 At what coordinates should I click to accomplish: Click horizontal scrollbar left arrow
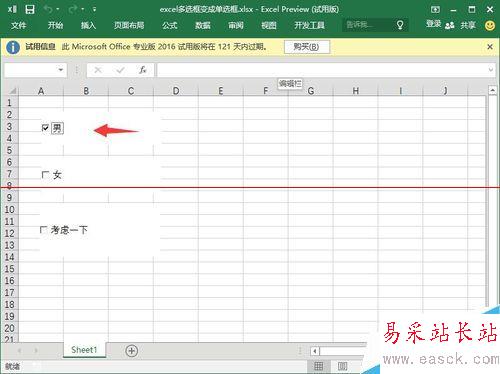[315, 351]
